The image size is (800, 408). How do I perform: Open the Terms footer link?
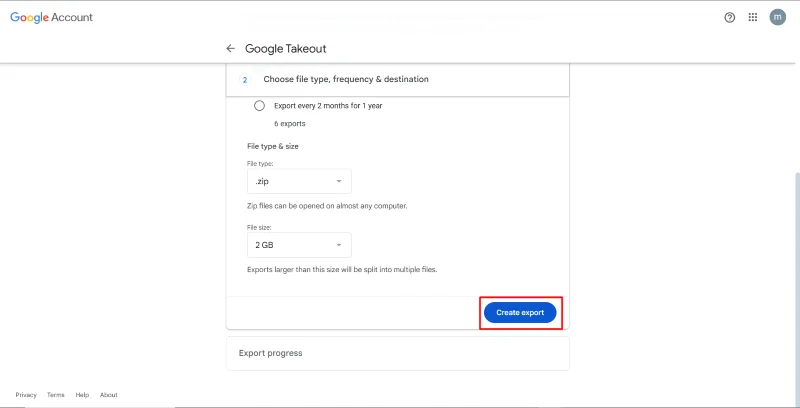coord(56,395)
